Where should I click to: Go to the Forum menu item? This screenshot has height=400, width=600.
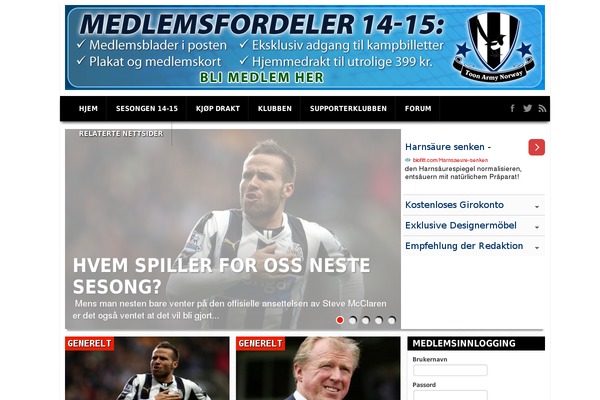click(418, 109)
